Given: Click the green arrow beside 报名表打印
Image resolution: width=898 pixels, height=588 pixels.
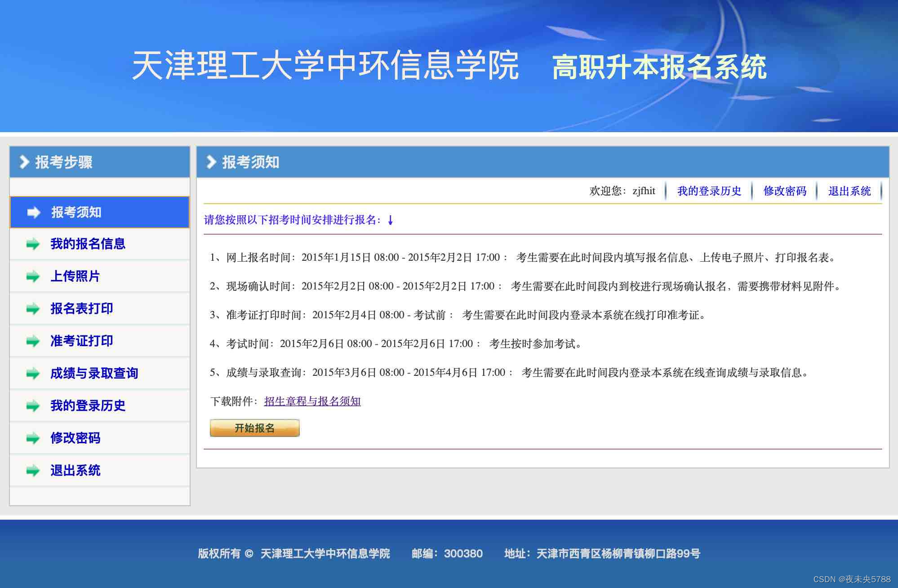Looking at the screenshot, I should click(33, 309).
